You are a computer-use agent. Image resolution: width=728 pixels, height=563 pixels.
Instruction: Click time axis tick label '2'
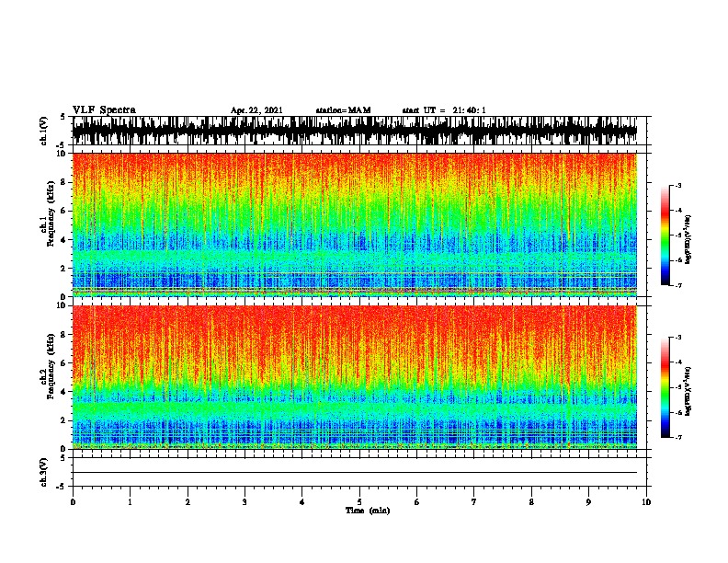point(188,502)
